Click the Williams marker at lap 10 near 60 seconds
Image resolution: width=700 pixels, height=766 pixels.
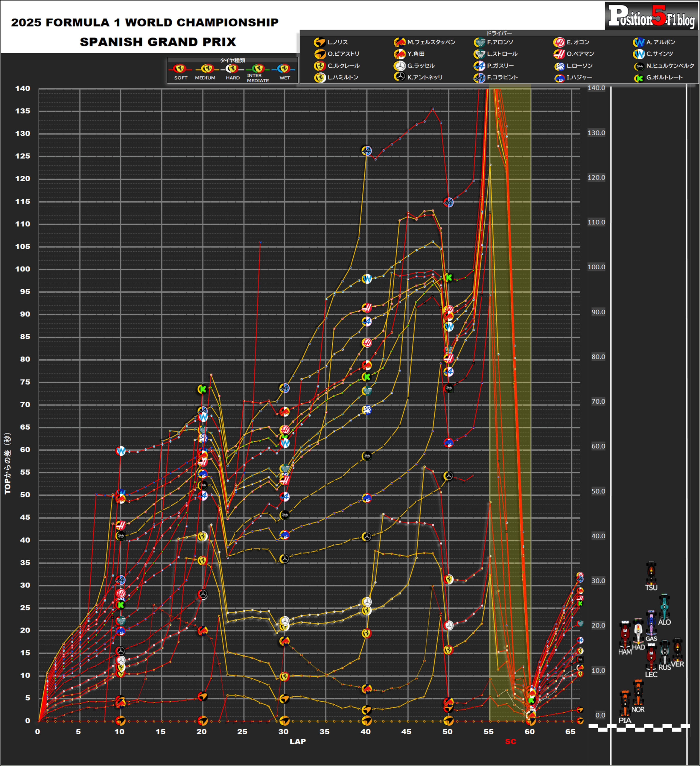click(x=120, y=451)
